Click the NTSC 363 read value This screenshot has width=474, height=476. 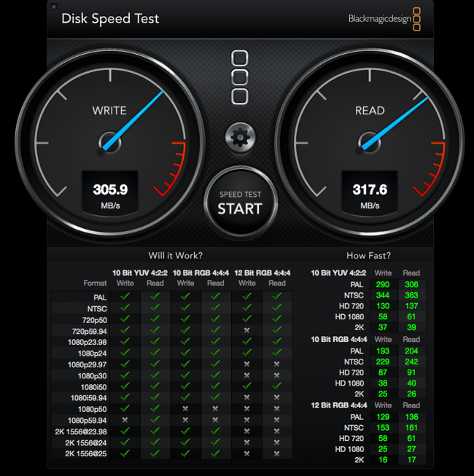click(x=411, y=295)
